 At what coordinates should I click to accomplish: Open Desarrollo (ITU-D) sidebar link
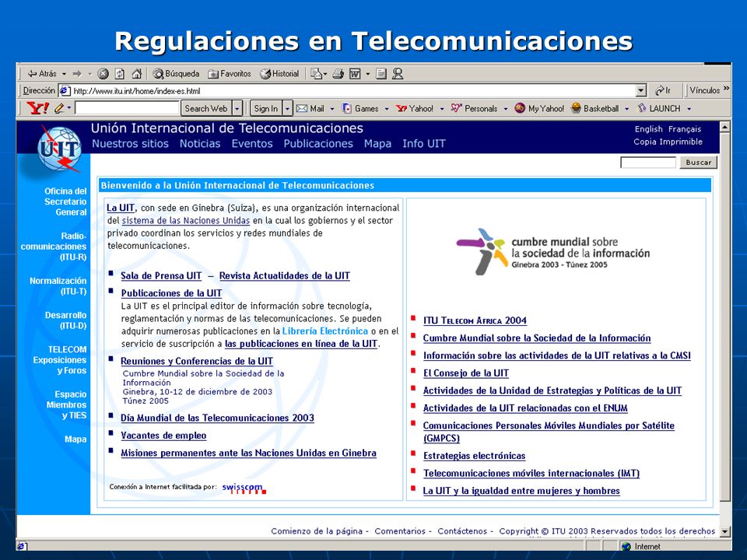pos(65,320)
